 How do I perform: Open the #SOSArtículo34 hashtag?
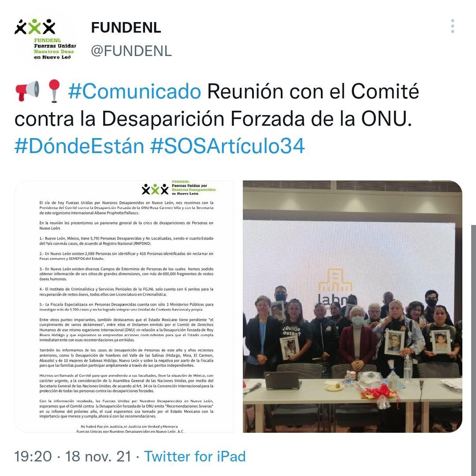[227, 146]
